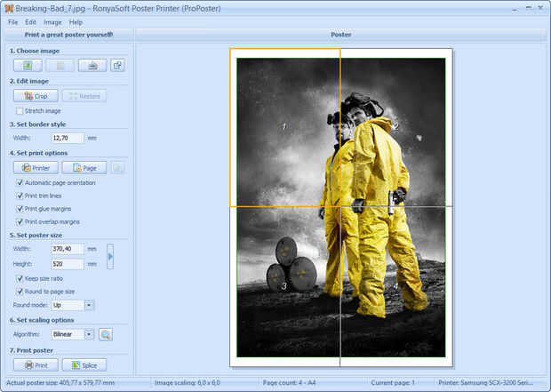Open Printer settings
The height and width of the screenshot is (392, 551).
pyautogui.click(x=36, y=168)
